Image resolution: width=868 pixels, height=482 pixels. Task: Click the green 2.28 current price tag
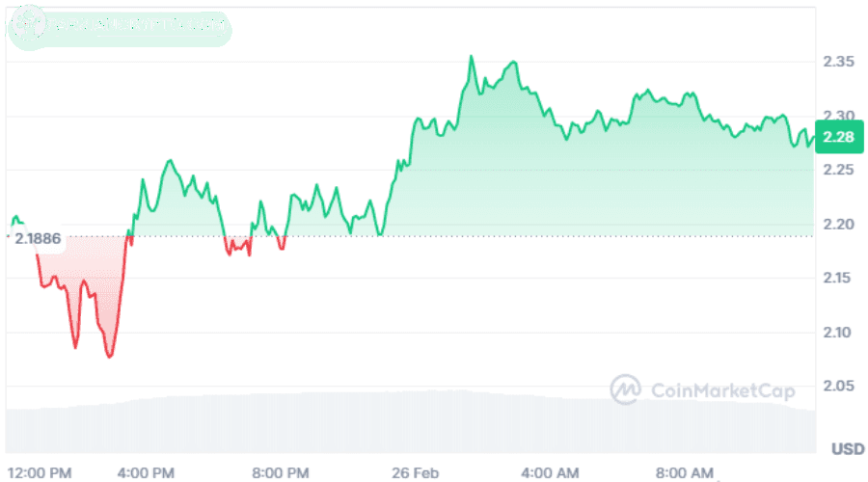tap(838, 137)
